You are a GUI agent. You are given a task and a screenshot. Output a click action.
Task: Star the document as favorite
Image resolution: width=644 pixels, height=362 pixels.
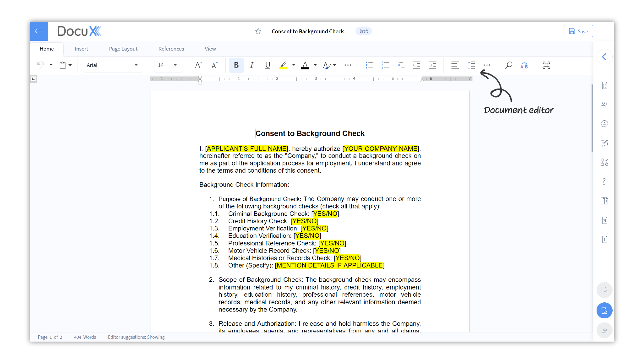click(x=258, y=31)
